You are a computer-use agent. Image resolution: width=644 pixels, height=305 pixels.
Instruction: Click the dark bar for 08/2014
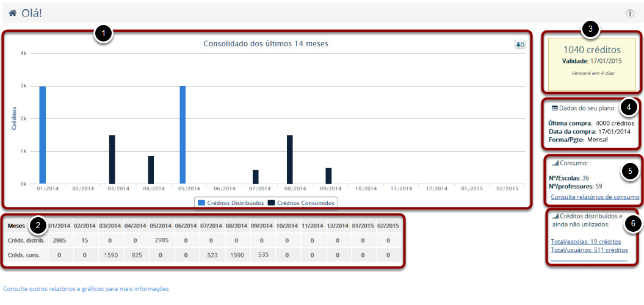290,159
